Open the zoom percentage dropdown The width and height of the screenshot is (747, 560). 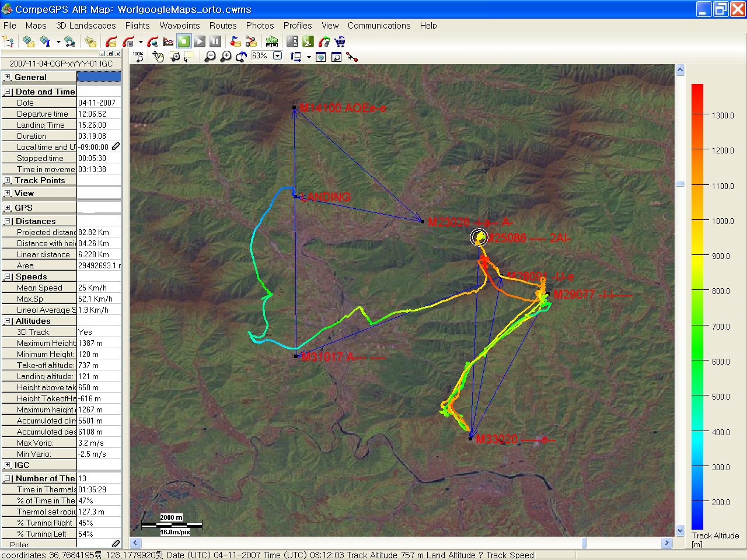click(x=278, y=56)
